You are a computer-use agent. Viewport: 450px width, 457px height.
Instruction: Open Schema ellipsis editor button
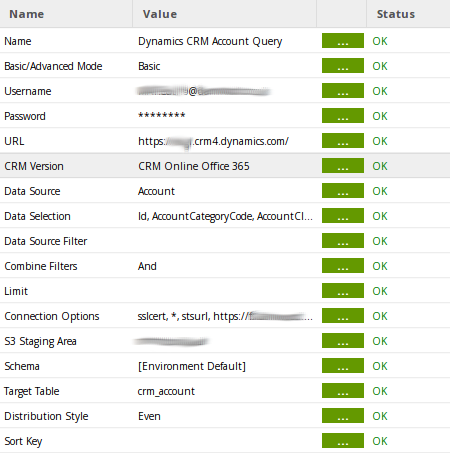pyautogui.click(x=343, y=366)
